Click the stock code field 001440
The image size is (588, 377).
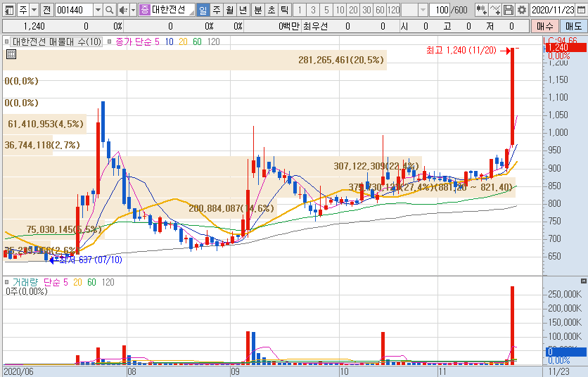(75, 10)
